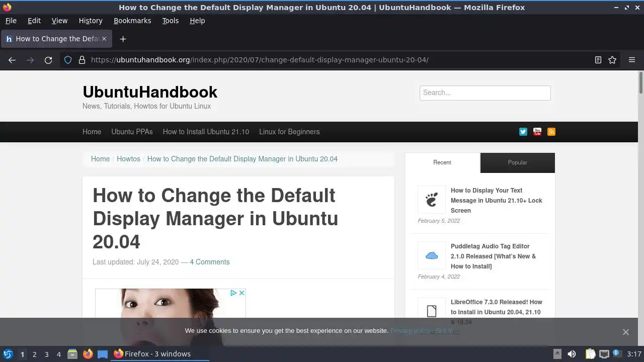Click the taskbar clock 3:17

pyautogui.click(x=634, y=354)
